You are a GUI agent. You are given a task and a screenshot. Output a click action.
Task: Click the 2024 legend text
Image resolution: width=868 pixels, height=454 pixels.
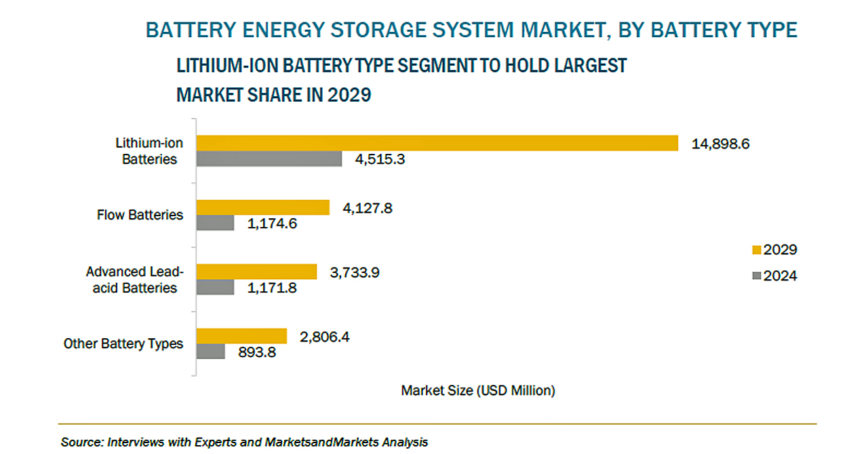coord(780,276)
